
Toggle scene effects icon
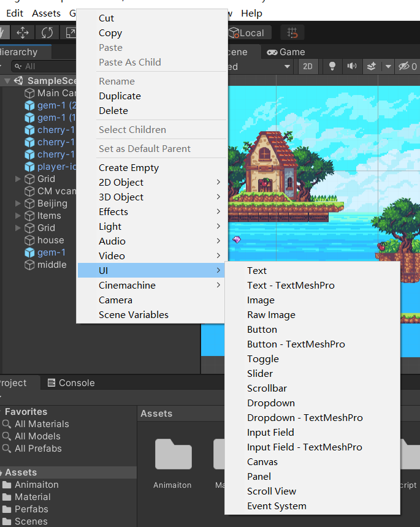(x=371, y=66)
